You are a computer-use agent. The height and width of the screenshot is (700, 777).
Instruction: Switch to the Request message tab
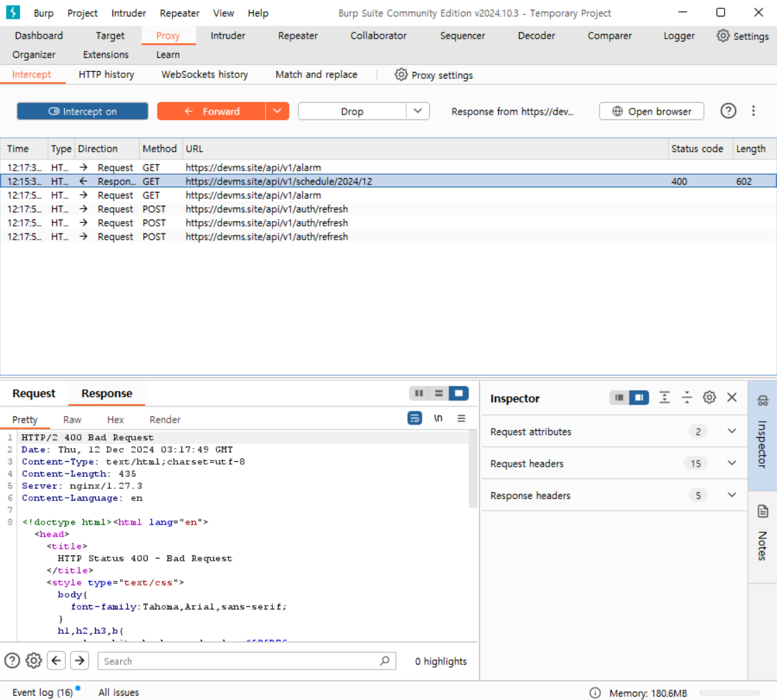tap(34, 393)
